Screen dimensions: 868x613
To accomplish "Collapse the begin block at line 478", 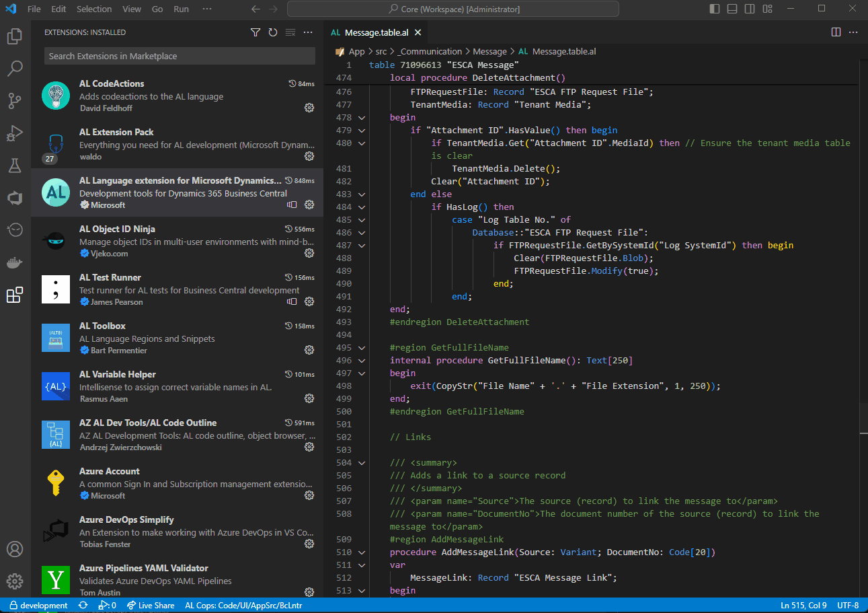I will tap(362, 118).
